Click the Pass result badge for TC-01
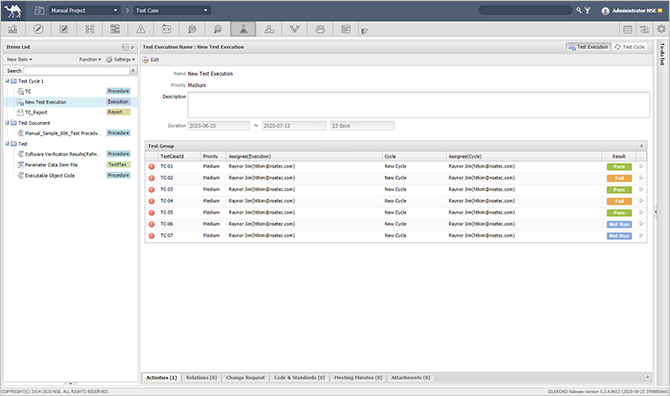The image size is (670, 396). (619, 167)
